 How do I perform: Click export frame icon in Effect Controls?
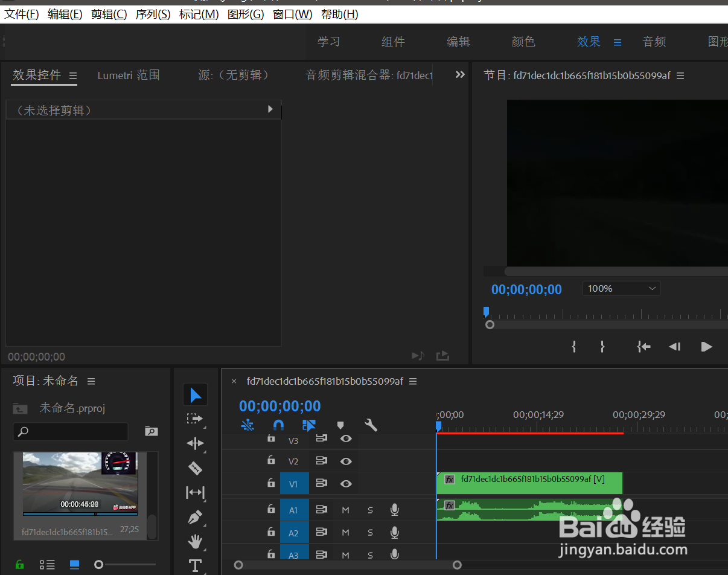coord(442,355)
